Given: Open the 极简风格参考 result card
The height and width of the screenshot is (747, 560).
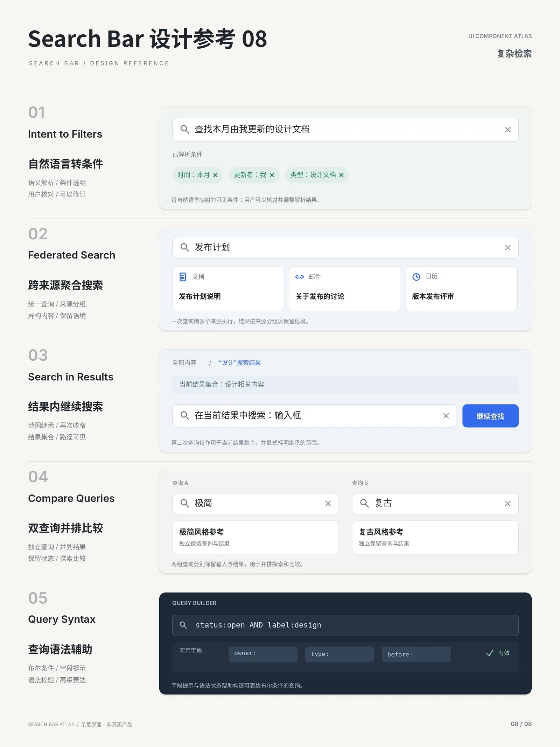Looking at the screenshot, I should [255, 538].
